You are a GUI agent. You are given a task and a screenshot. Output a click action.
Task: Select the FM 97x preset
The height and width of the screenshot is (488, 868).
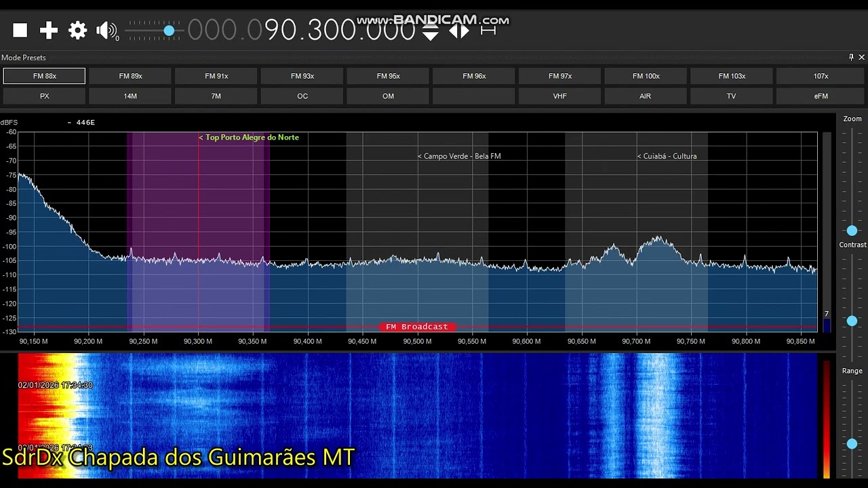(560, 76)
